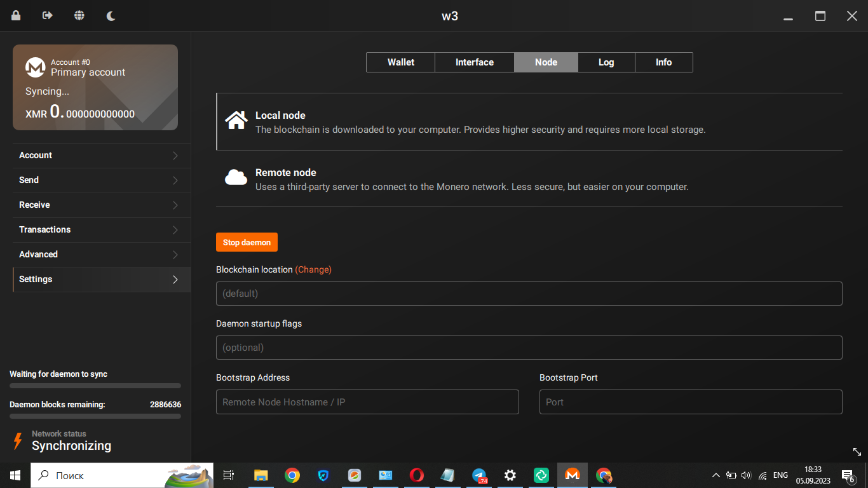Click the close wallet exit icon
The height and width of the screenshot is (488, 868).
click(48, 16)
